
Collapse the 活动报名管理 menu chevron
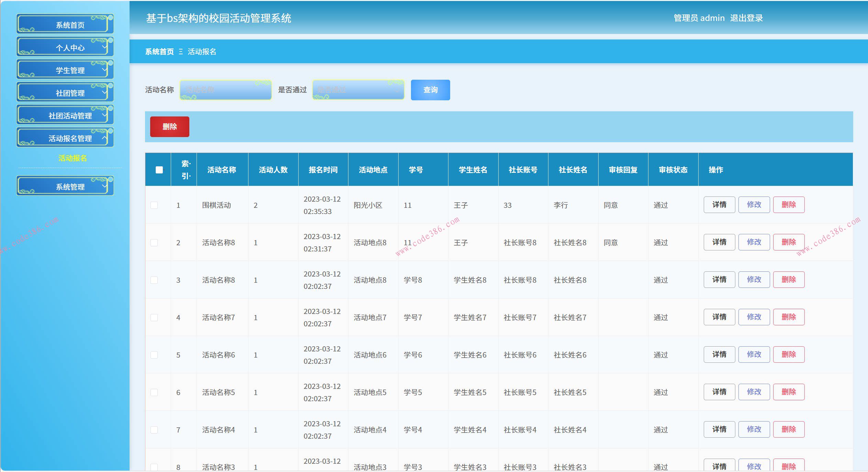click(x=104, y=138)
